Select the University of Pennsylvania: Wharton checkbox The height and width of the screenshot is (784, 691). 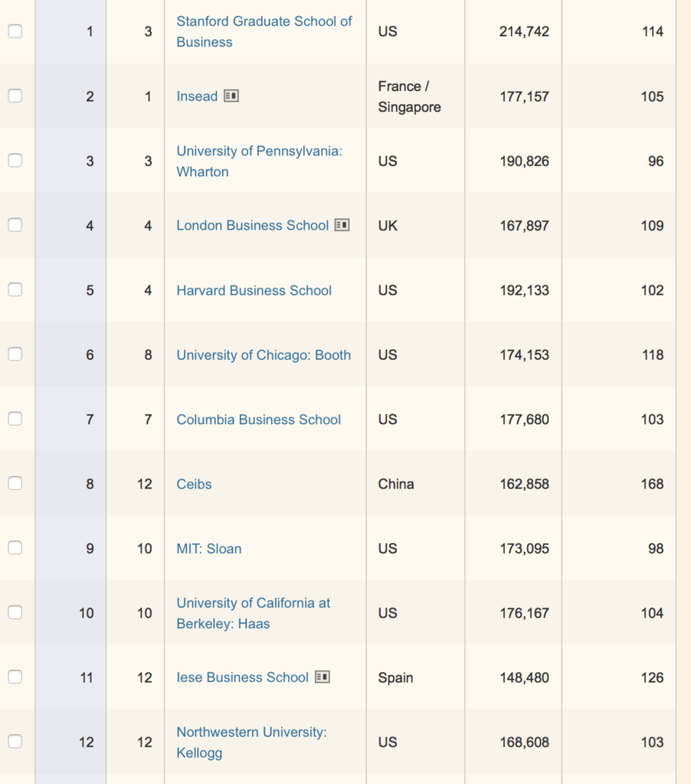(x=15, y=160)
